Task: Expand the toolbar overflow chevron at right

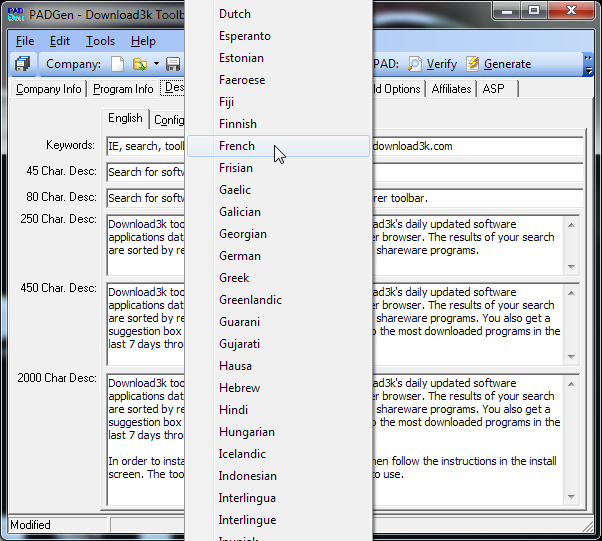Action: point(587,64)
